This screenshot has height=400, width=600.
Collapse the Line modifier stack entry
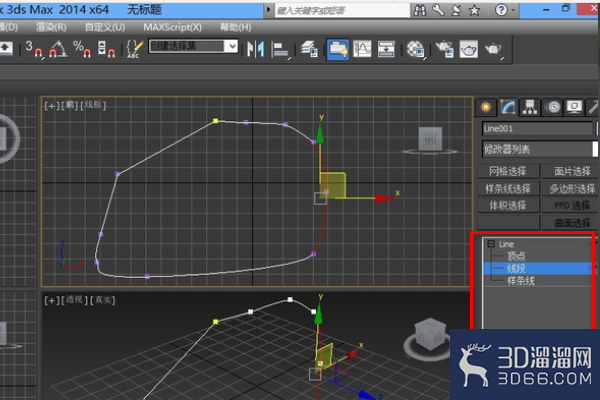point(491,243)
